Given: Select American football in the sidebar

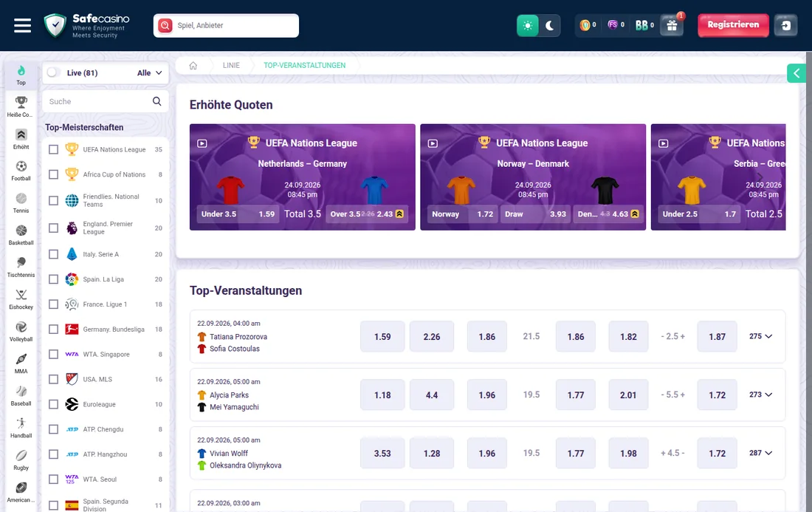Looking at the screenshot, I should 21,492.
